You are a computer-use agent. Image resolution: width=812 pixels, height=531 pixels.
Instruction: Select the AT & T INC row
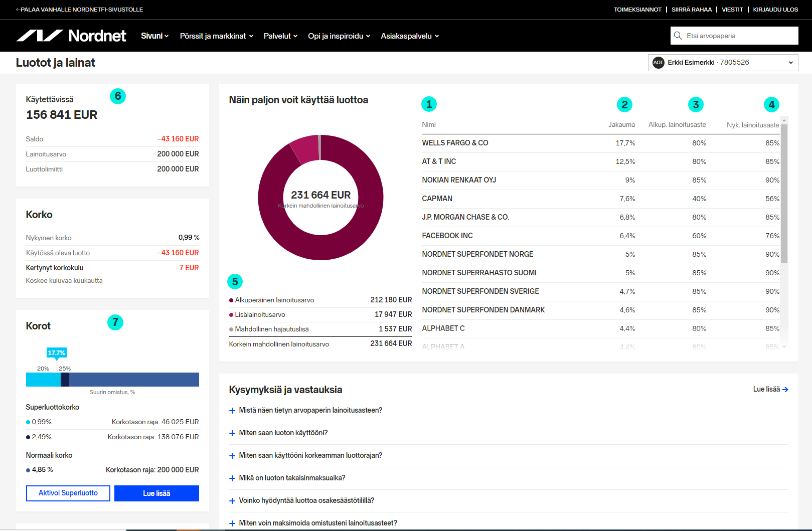(601, 162)
